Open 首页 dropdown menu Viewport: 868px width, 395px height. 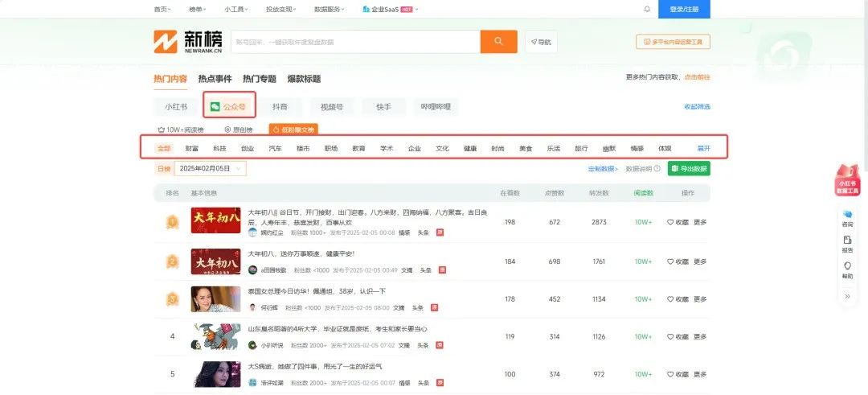162,10
